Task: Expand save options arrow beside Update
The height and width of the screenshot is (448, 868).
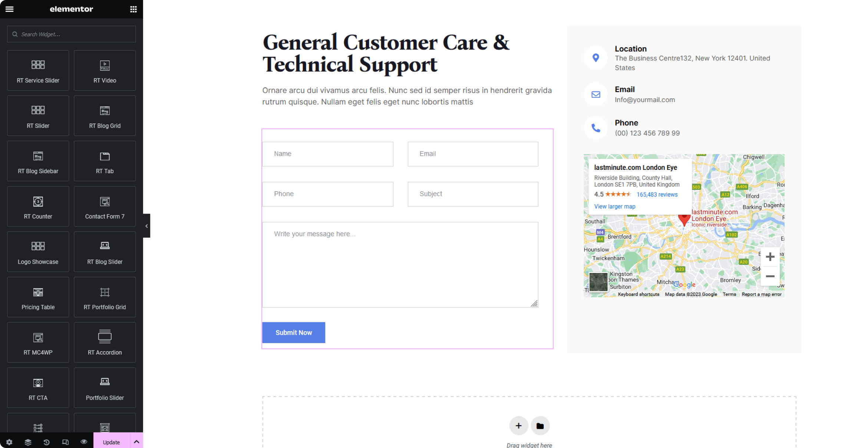Action: 137,442
